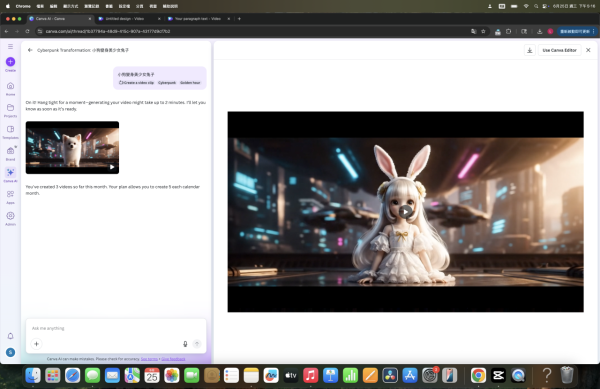Open Chrome profile avatar
The image size is (600, 389).
pos(550,31)
